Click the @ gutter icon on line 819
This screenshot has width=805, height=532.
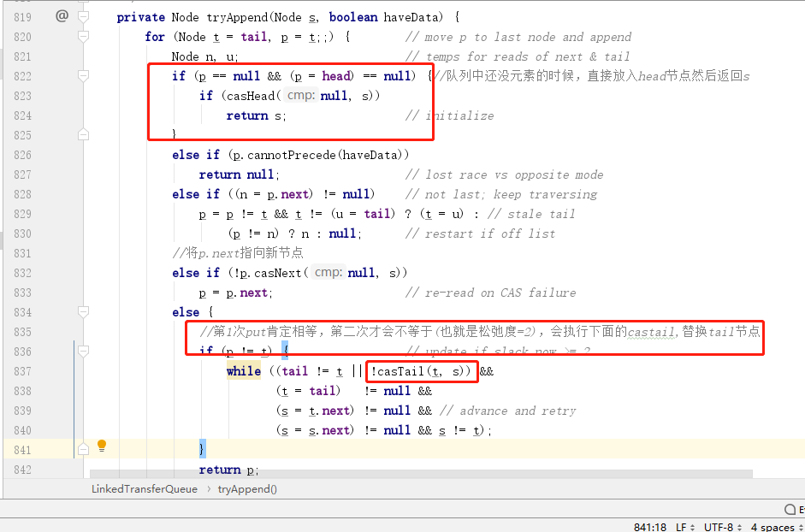pos(62,16)
